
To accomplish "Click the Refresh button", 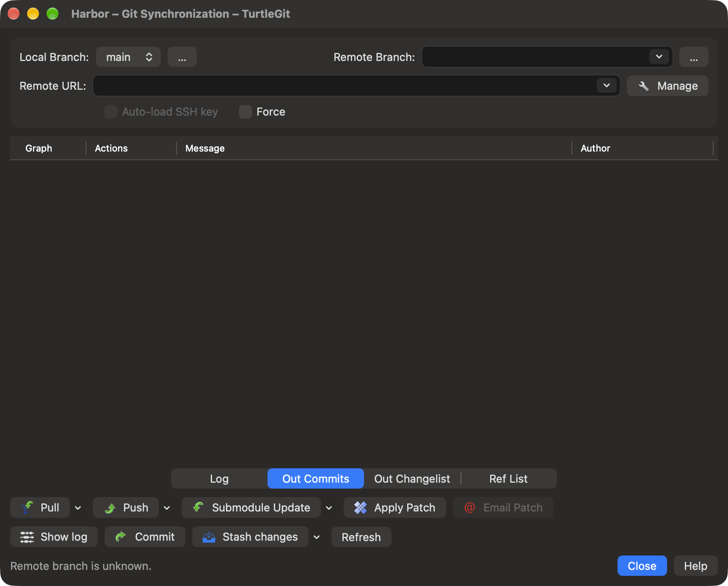I will (361, 537).
